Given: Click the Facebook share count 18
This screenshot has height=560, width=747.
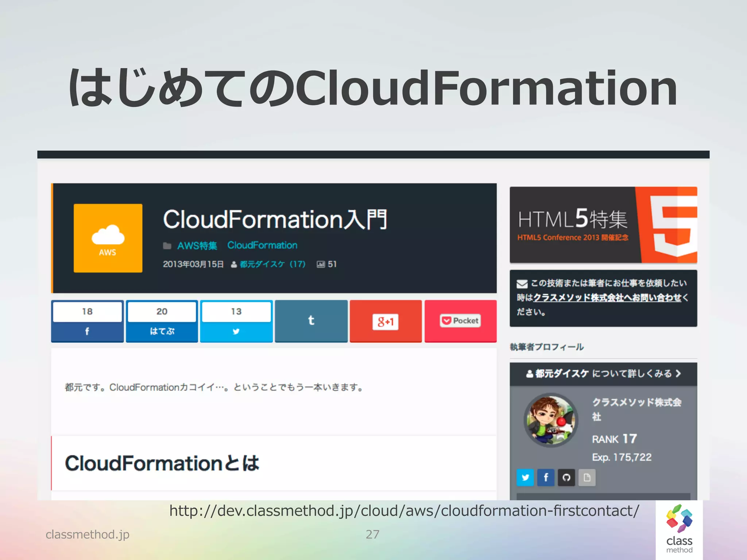Looking at the screenshot, I should coord(87,312).
